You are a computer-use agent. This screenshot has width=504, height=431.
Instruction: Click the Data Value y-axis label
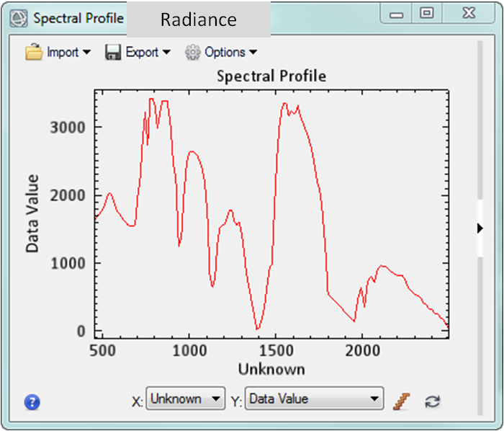pyautogui.click(x=32, y=213)
